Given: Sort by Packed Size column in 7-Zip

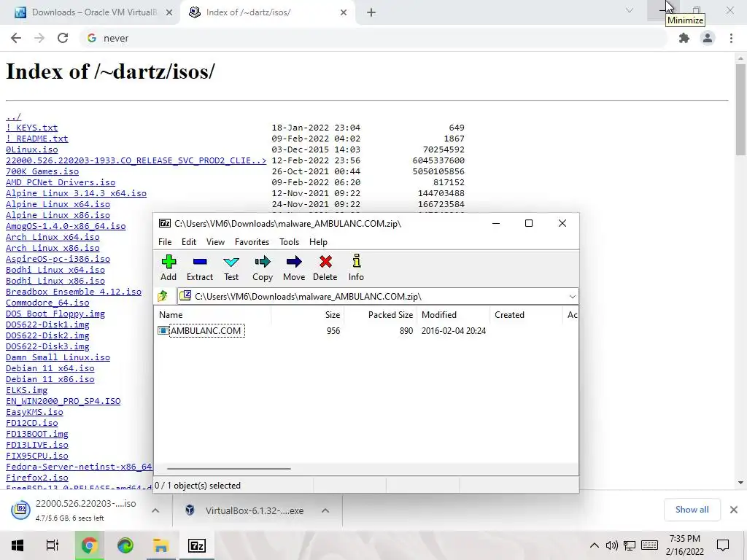Looking at the screenshot, I should pos(381,315).
